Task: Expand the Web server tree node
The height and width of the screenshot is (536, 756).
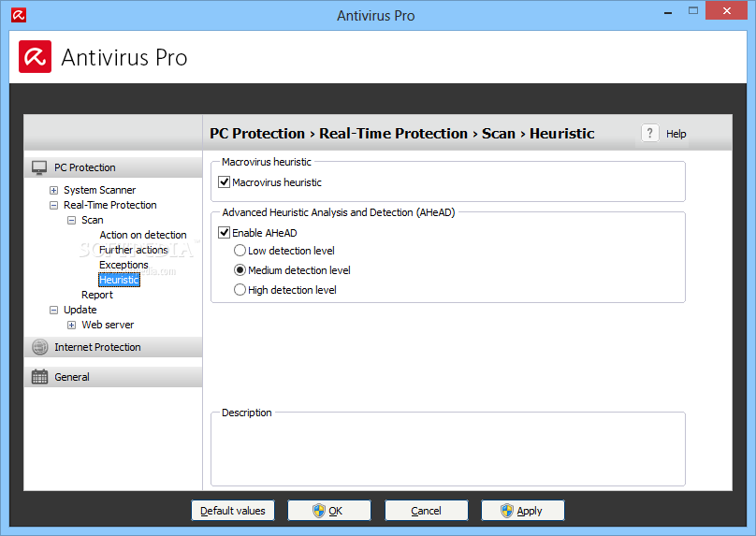Action: tap(71, 325)
